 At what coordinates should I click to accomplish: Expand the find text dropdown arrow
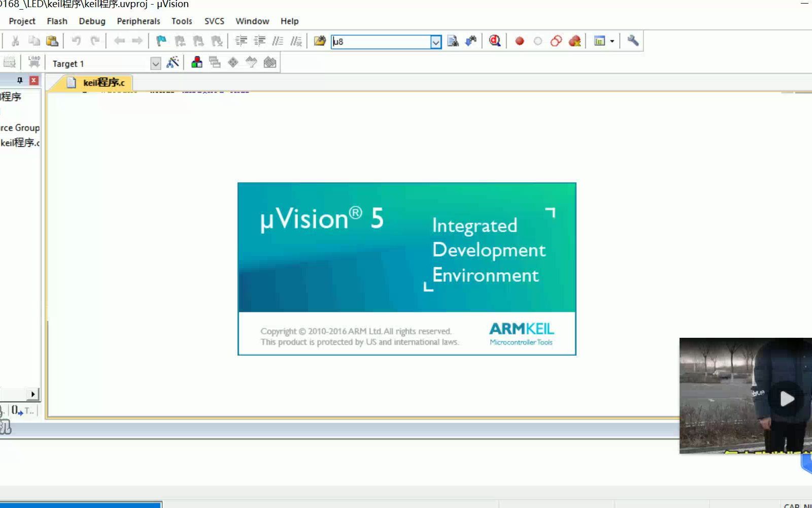[436, 42]
